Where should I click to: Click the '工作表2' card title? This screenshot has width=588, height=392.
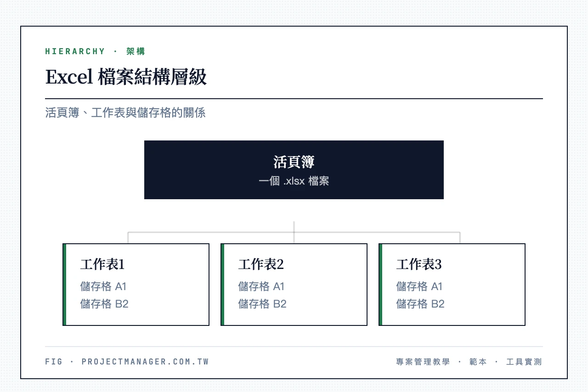click(x=261, y=264)
